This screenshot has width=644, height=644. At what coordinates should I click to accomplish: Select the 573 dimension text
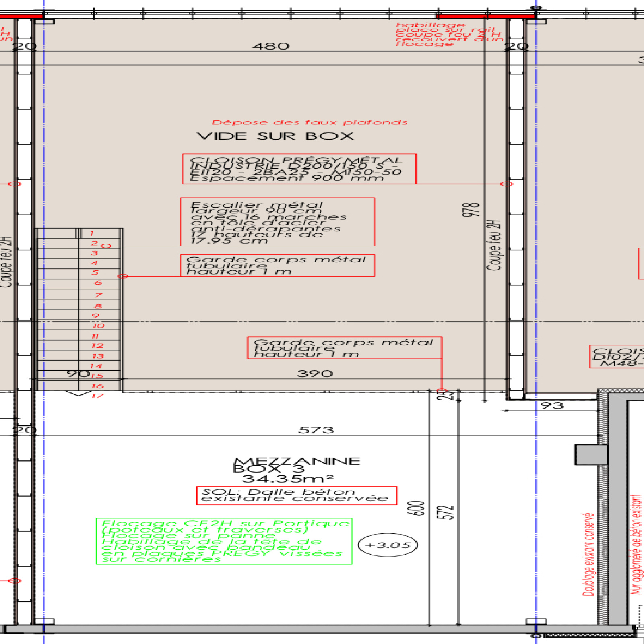(316, 430)
